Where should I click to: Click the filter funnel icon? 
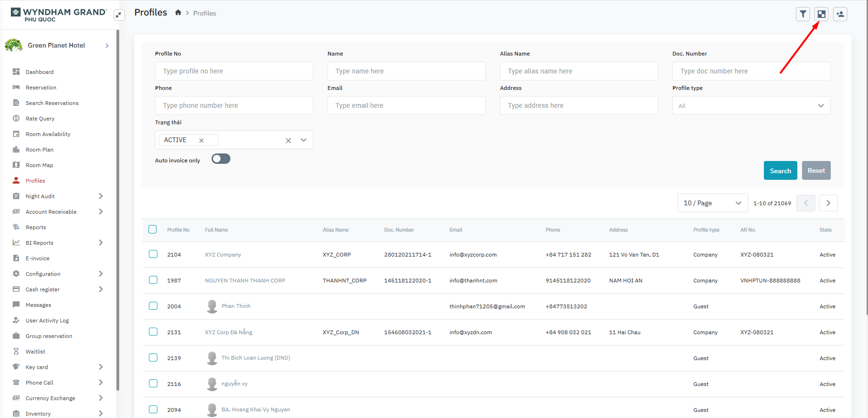point(803,14)
